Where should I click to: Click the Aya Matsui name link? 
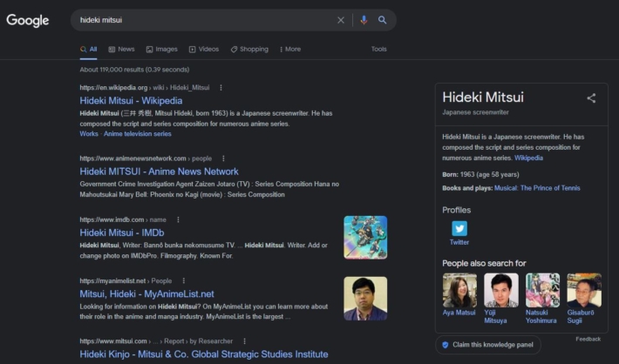coord(459,313)
